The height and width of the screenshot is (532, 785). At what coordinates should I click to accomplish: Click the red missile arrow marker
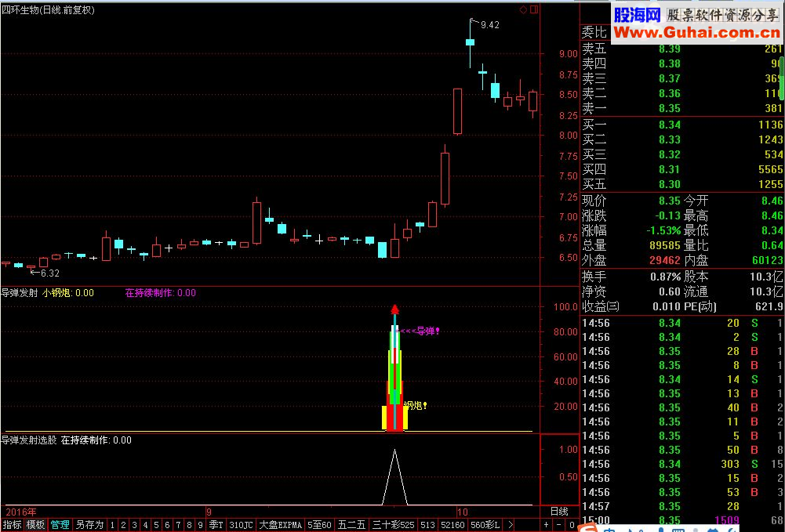tap(394, 309)
